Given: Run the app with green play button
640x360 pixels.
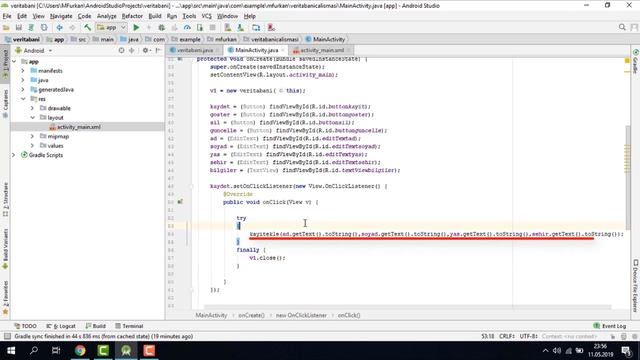Looking at the screenshot, I should pyautogui.click(x=136, y=28).
